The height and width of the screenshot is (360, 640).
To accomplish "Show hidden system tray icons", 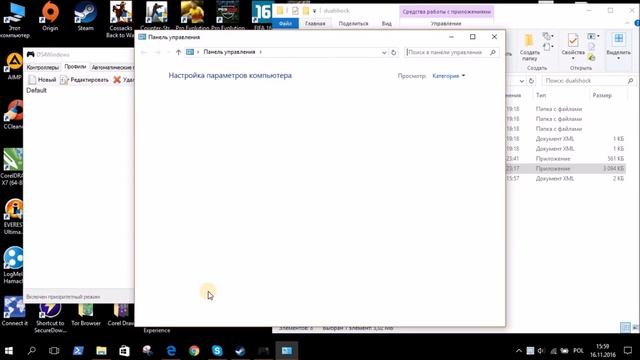I will point(519,351).
